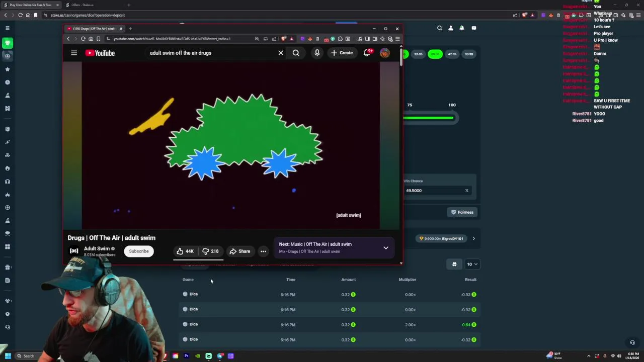This screenshot has width=644, height=362.
Task: Open the clock Recent icon in Stake sidebar
Action: [7, 82]
